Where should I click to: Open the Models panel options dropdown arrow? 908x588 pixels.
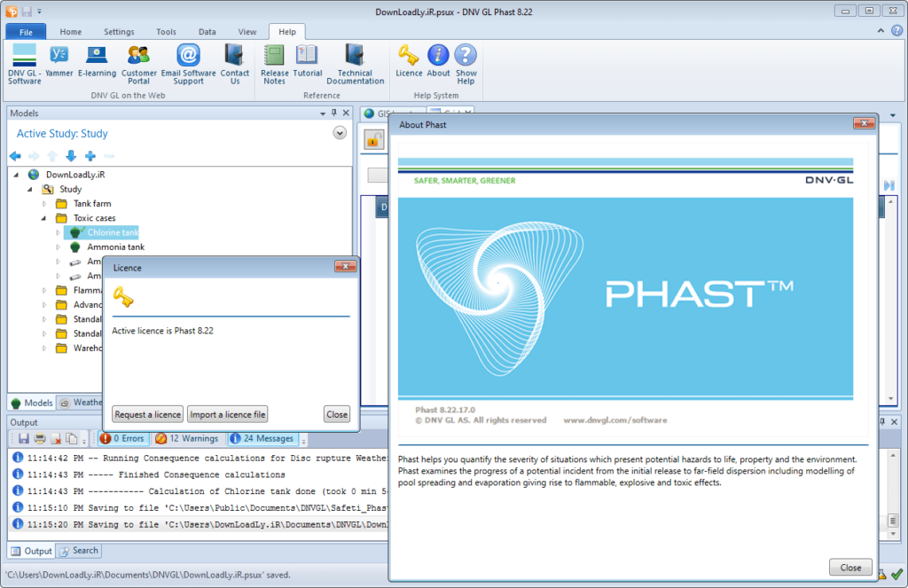pos(323,114)
